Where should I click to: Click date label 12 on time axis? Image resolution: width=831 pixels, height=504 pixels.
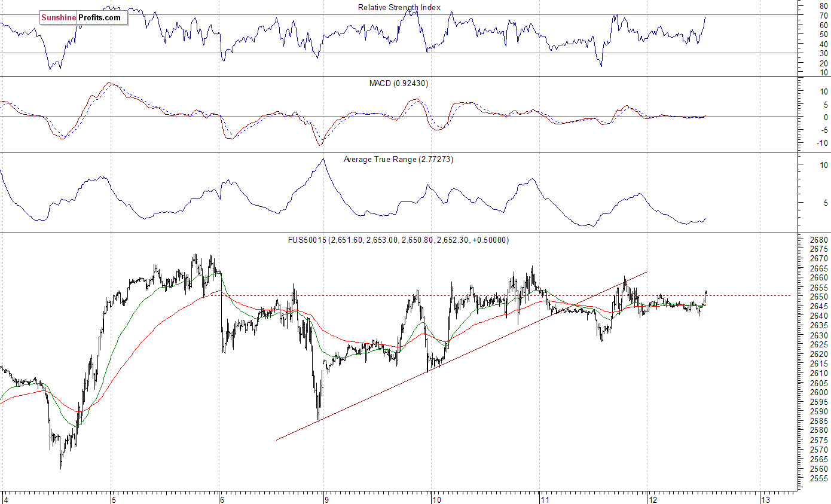pos(652,499)
